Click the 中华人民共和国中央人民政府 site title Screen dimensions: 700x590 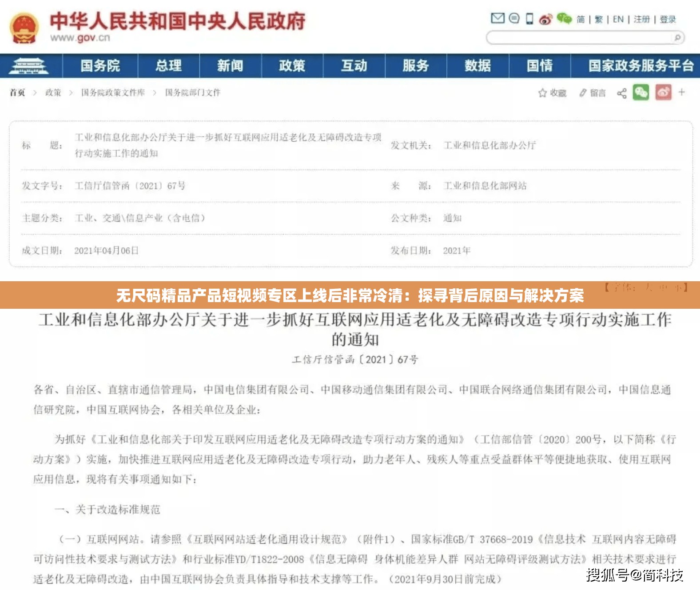(x=178, y=21)
